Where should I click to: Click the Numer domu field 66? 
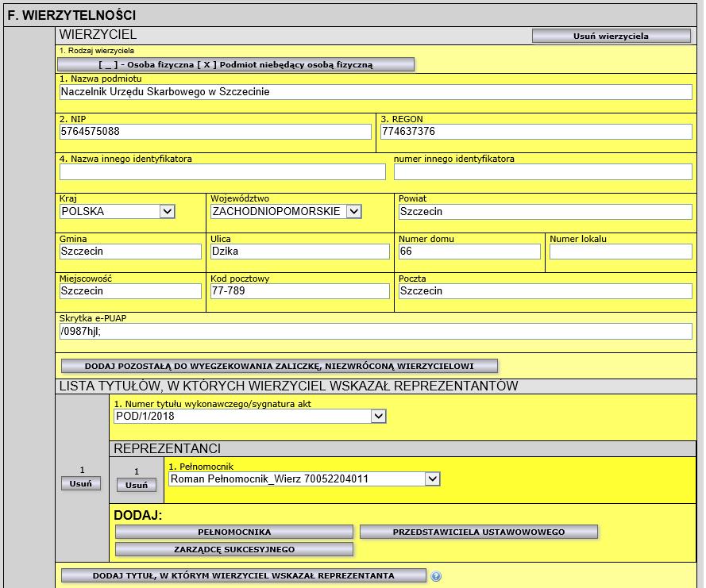point(469,252)
